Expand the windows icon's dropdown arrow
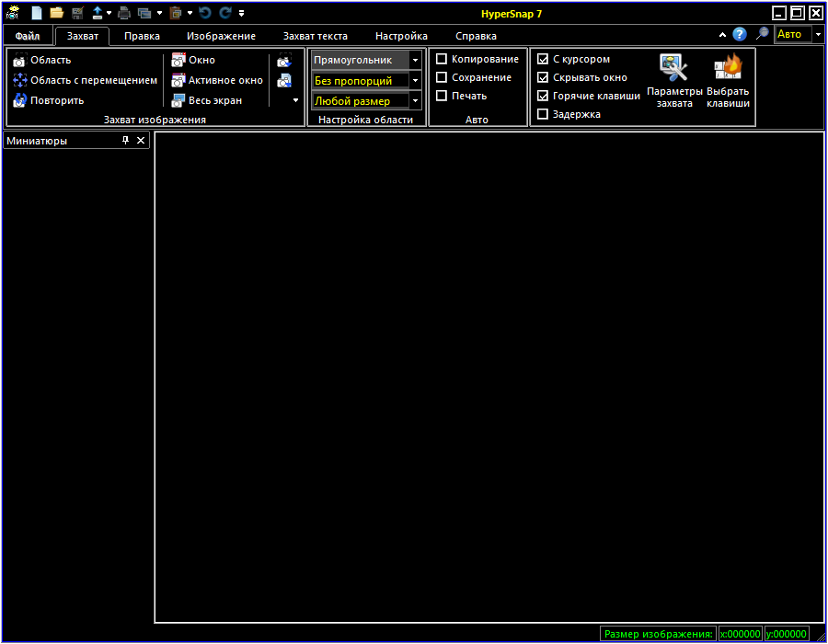 coord(159,13)
